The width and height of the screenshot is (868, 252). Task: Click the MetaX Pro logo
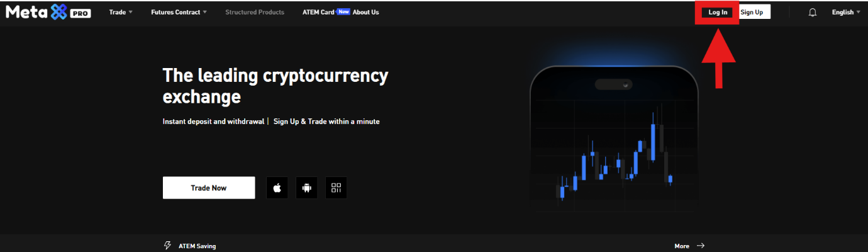(x=48, y=12)
